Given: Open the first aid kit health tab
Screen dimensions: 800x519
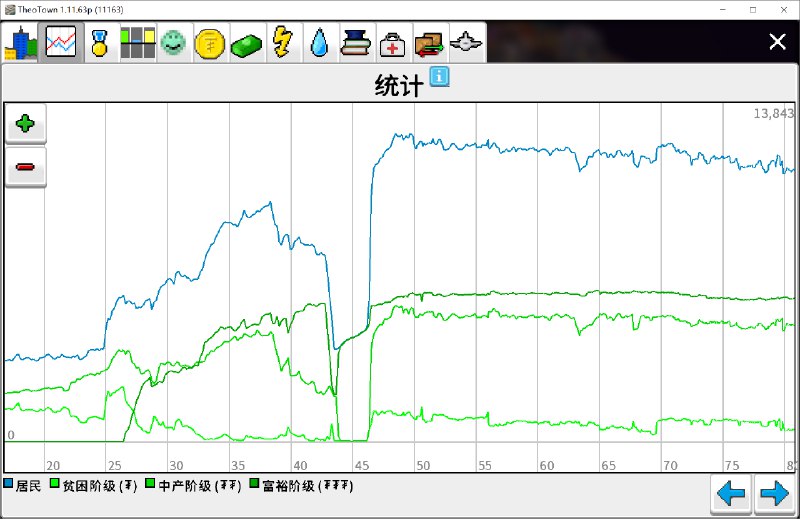Looking at the screenshot, I should pyautogui.click(x=393, y=43).
